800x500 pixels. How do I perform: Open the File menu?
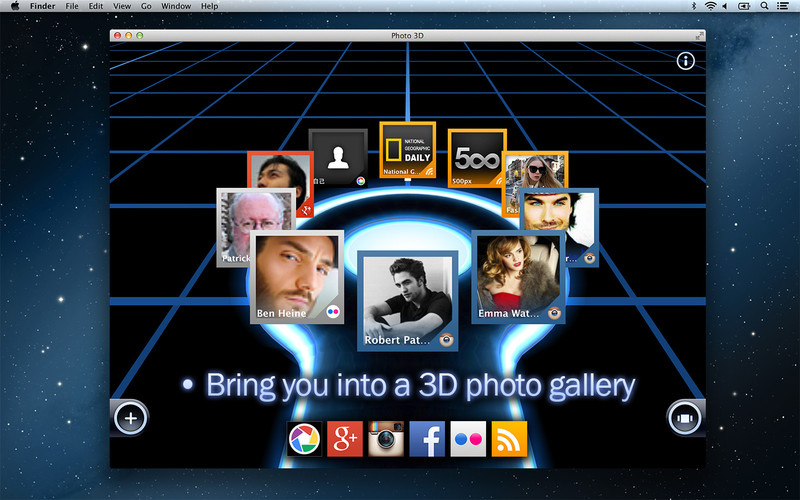72,6
